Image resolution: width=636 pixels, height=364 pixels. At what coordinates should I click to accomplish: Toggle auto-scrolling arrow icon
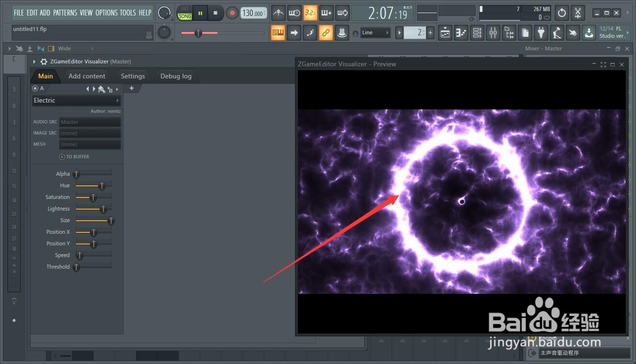294,33
